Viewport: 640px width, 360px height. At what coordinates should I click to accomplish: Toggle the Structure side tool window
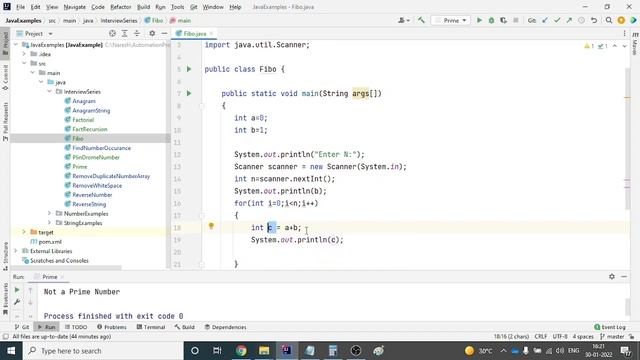click(x=5, y=256)
